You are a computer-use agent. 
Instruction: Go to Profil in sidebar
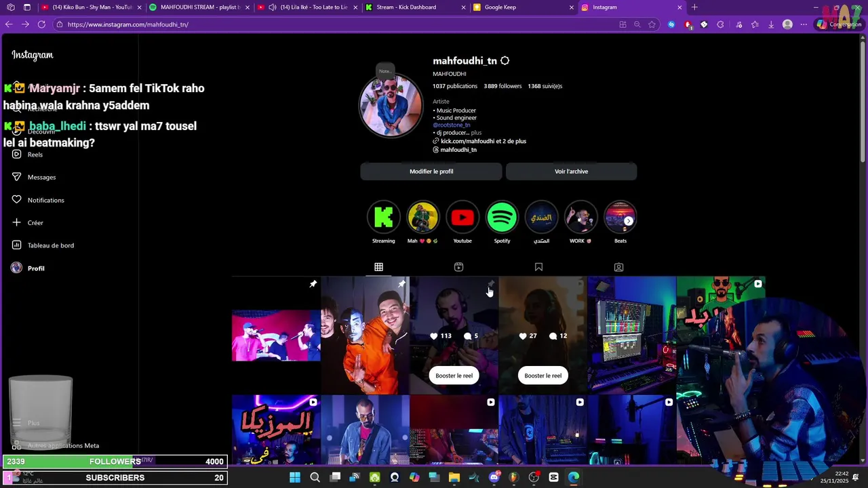pyautogui.click(x=28, y=268)
